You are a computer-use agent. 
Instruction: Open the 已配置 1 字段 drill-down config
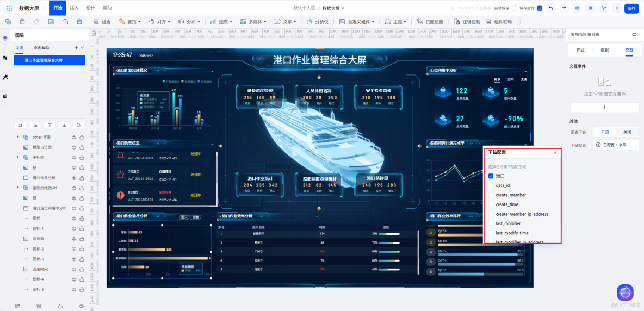(616, 145)
